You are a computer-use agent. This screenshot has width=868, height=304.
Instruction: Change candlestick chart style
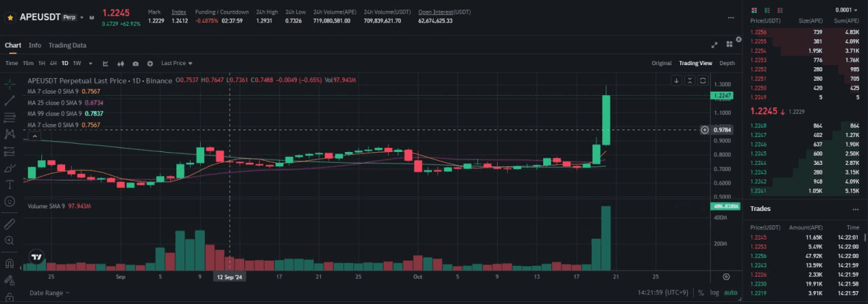[x=121, y=63]
